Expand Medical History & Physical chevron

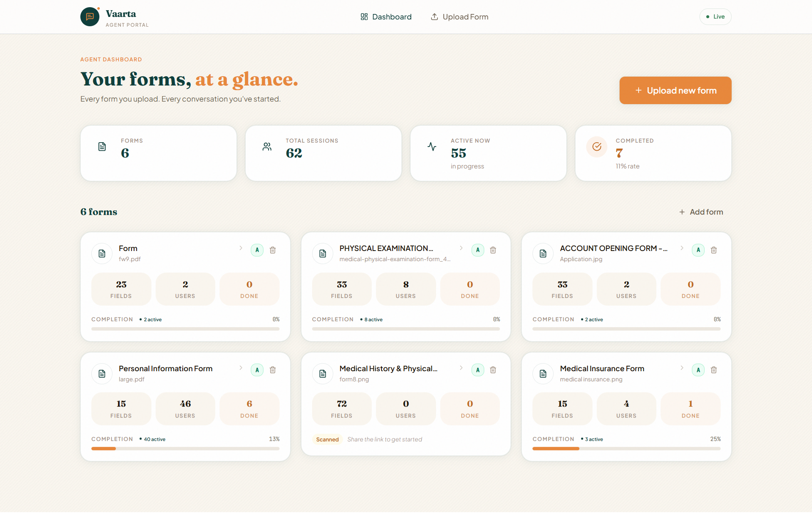point(461,368)
